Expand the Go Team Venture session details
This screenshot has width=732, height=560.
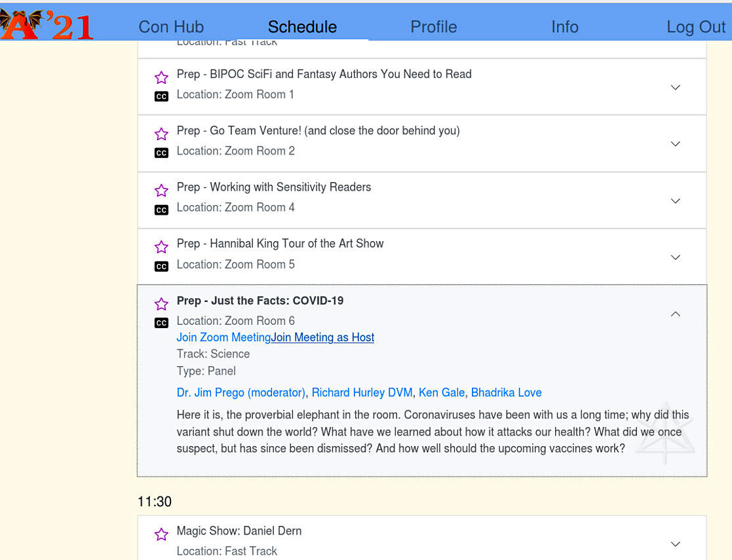pos(675,143)
